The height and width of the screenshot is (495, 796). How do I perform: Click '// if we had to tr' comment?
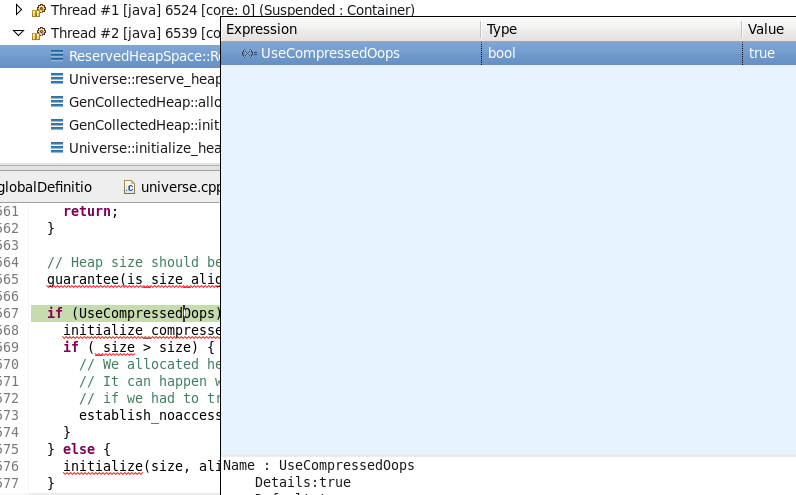[150, 399]
